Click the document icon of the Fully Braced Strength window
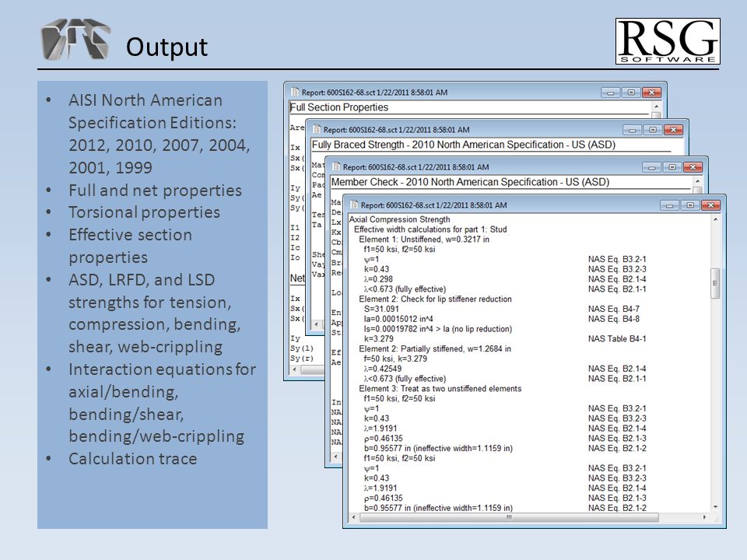This screenshot has width=747, height=560. 317,129
